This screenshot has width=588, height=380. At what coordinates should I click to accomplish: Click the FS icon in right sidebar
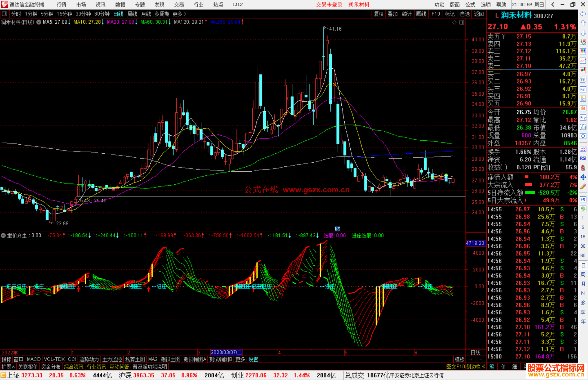[x=583, y=199]
